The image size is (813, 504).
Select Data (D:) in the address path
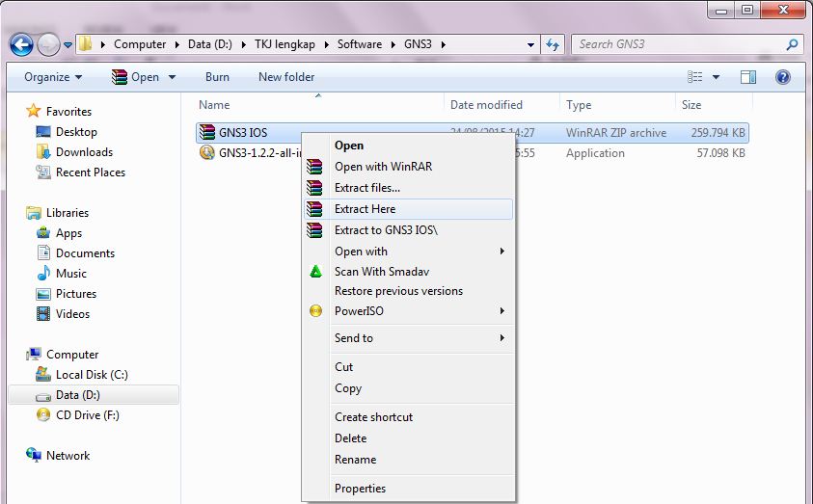click(x=210, y=44)
